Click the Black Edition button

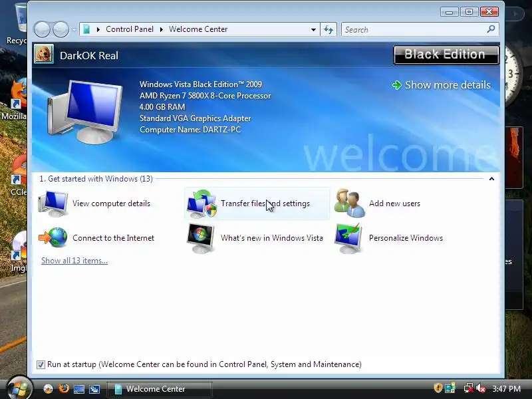pos(446,55)
